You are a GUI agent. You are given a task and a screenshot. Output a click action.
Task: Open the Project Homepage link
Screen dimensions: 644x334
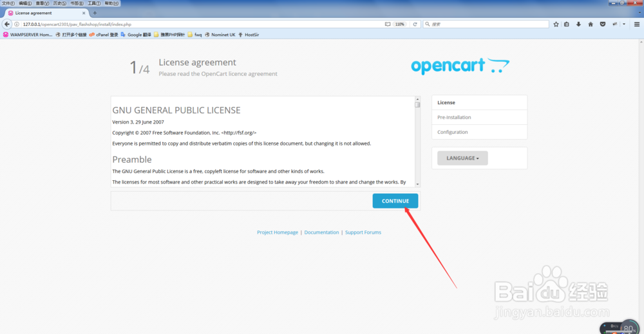(278, 232)
